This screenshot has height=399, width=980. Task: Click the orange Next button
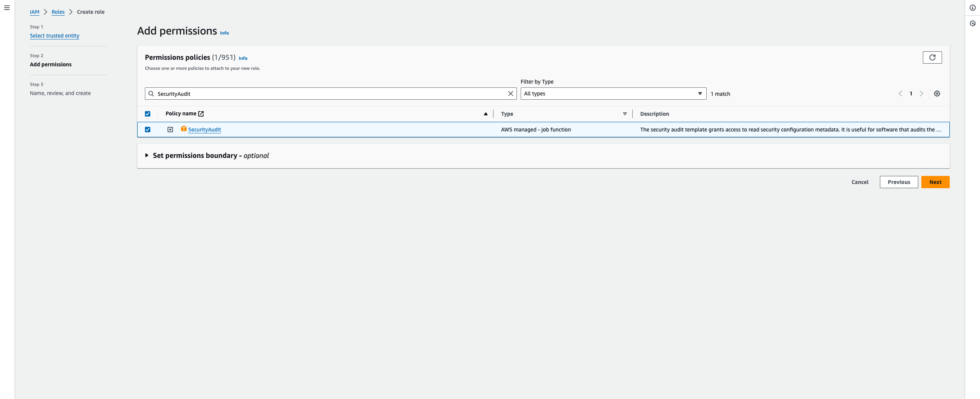point(935,182)
